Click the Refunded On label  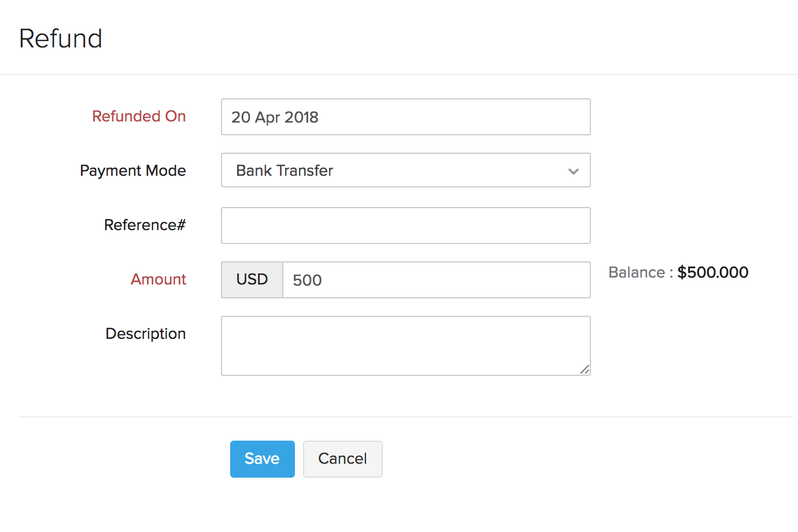(138, 116)
